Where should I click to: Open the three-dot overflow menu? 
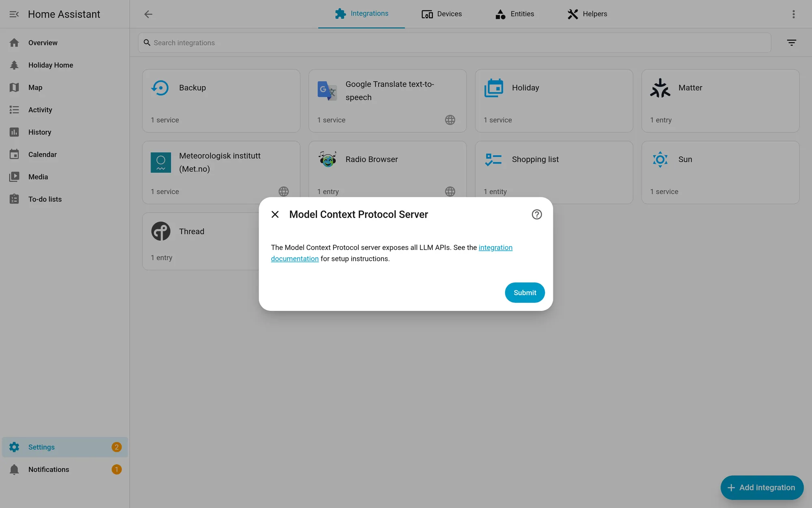[x=793, y=14]
